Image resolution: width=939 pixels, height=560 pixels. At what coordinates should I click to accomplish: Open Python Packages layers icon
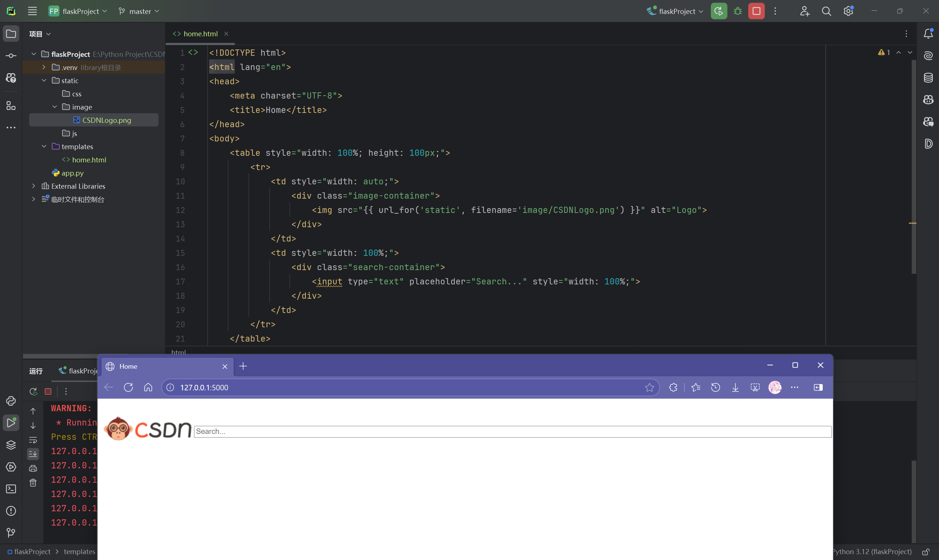[11, 445]
